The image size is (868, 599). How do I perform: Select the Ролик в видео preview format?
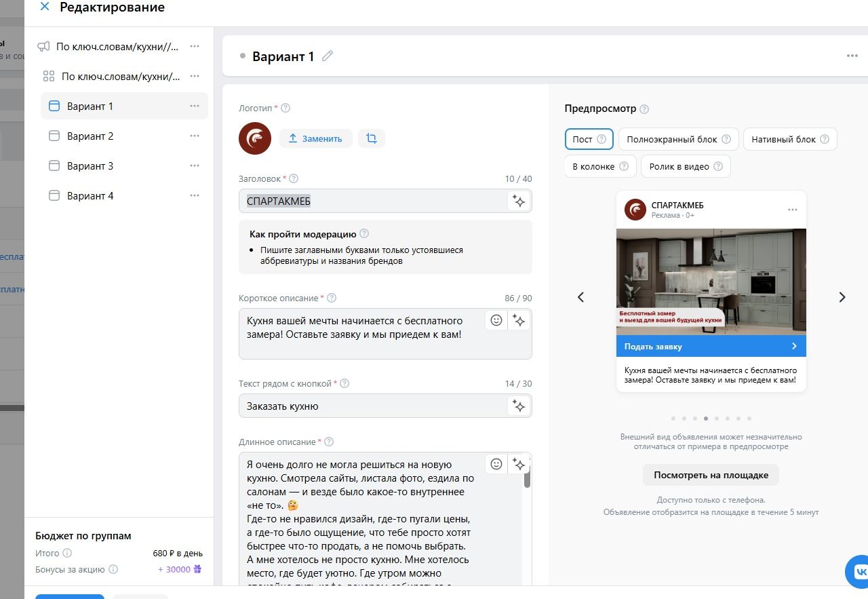[x=686, y=166]
